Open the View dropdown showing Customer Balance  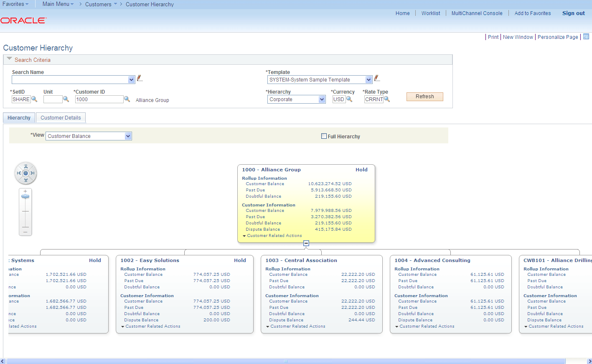(x=128, y=136)
